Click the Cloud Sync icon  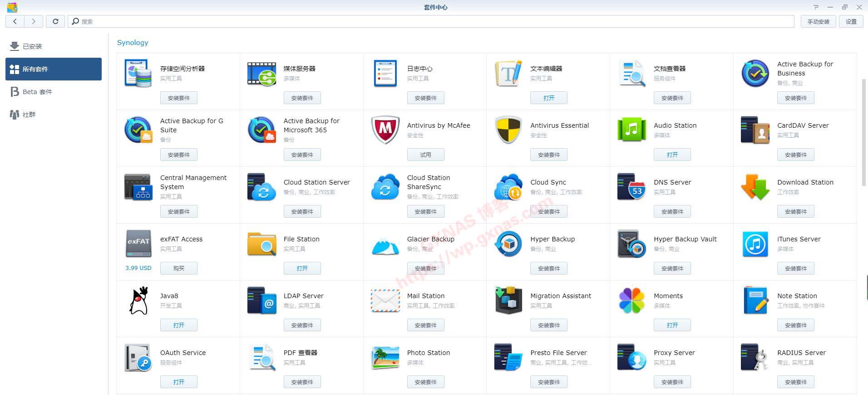click(508, 186)
